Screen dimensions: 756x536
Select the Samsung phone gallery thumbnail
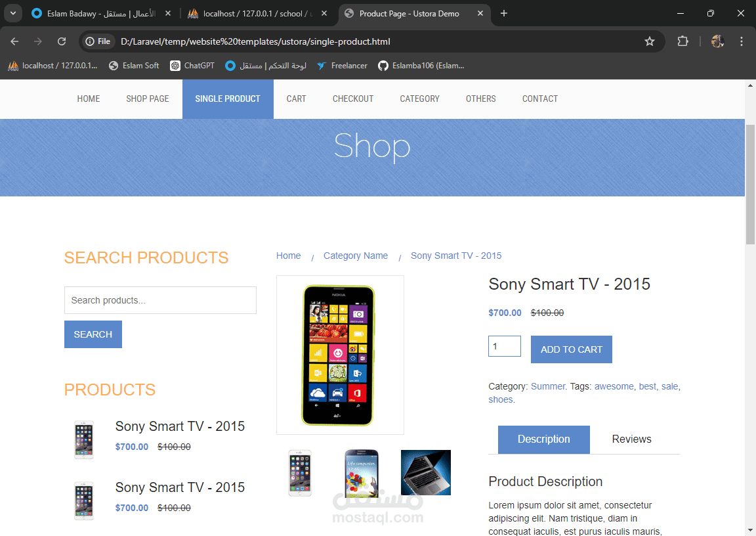click(x=362, y=473)
